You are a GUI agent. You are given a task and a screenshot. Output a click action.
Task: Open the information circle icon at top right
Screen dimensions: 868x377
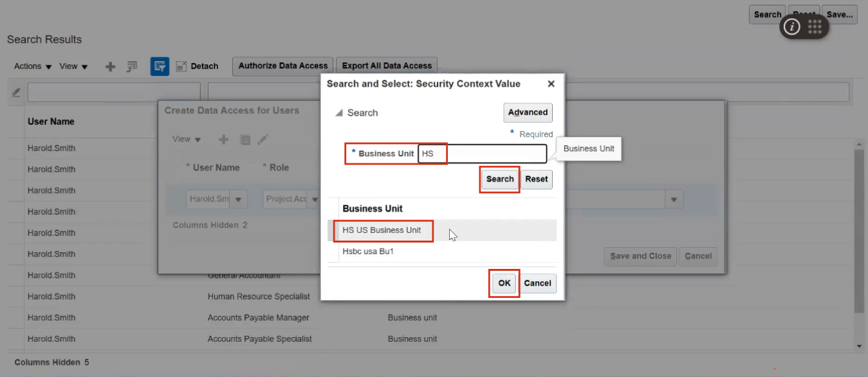point(790,27)
